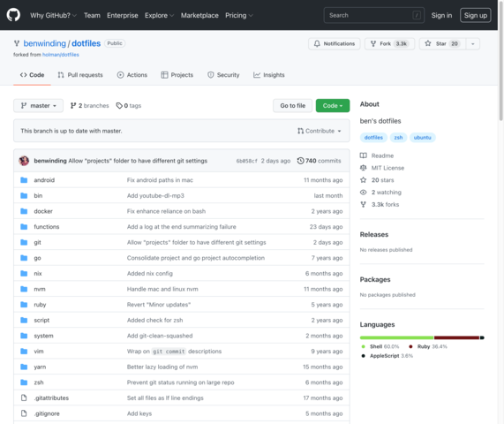Screen dimensions: 504x424
Task: View the 3.3k forks link in About
Action: [380, 205]
